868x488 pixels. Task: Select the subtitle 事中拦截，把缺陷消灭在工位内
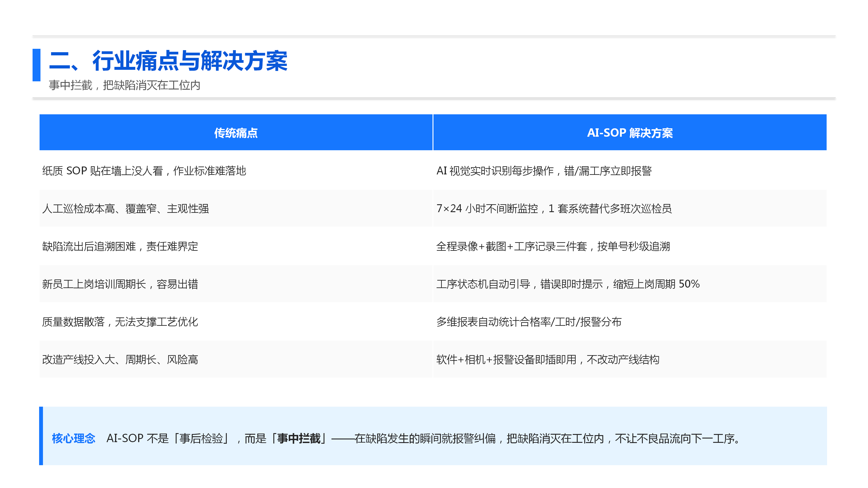124,86
